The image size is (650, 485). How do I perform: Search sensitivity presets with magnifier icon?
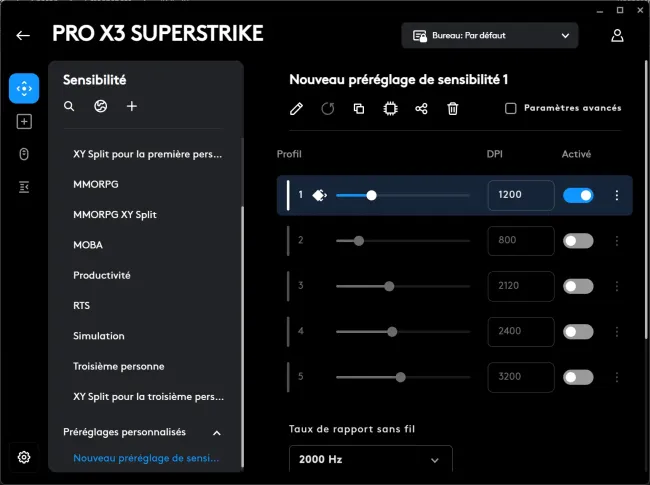(69, 107)
